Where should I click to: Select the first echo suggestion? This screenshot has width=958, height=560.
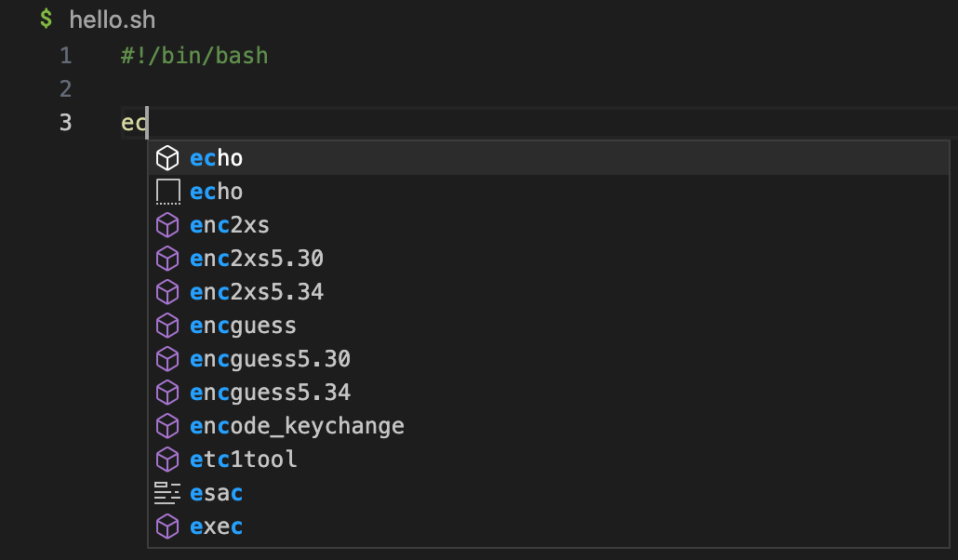(549, 158)
